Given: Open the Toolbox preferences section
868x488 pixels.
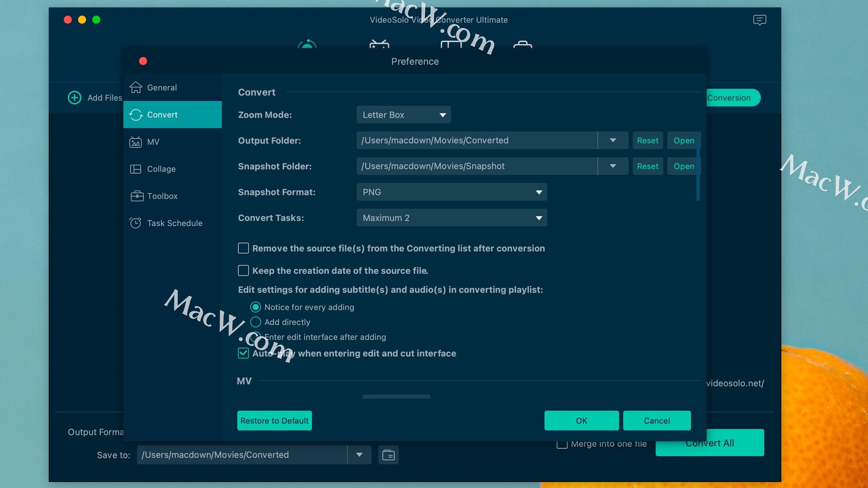Looking at the screenshot, I should [172, 196].
